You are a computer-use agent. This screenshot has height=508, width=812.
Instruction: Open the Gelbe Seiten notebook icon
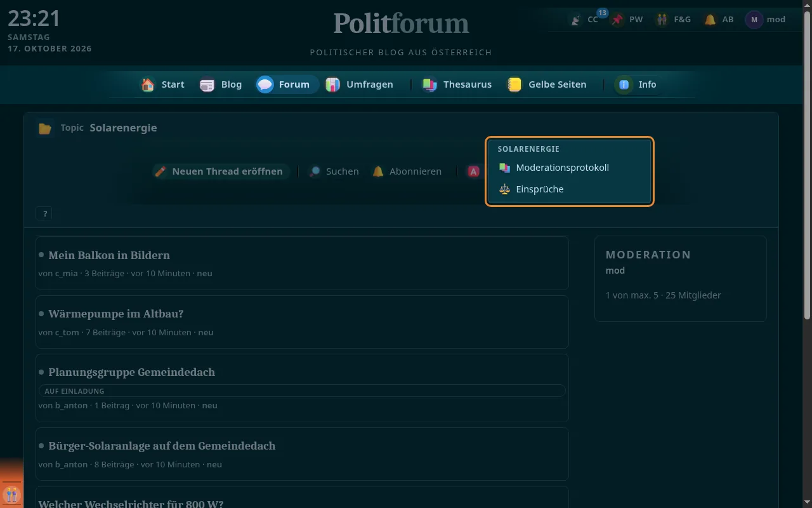tap(514, 84)
